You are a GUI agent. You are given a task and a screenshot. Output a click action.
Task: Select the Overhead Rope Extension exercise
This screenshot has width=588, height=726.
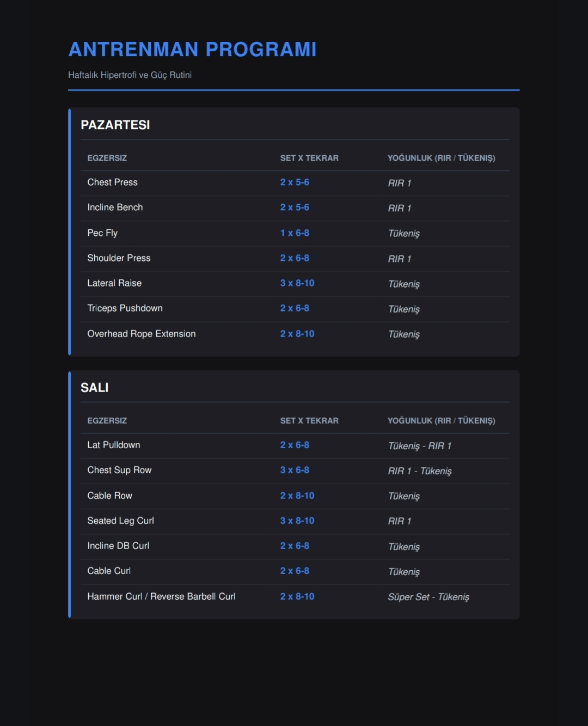[142, 334]
